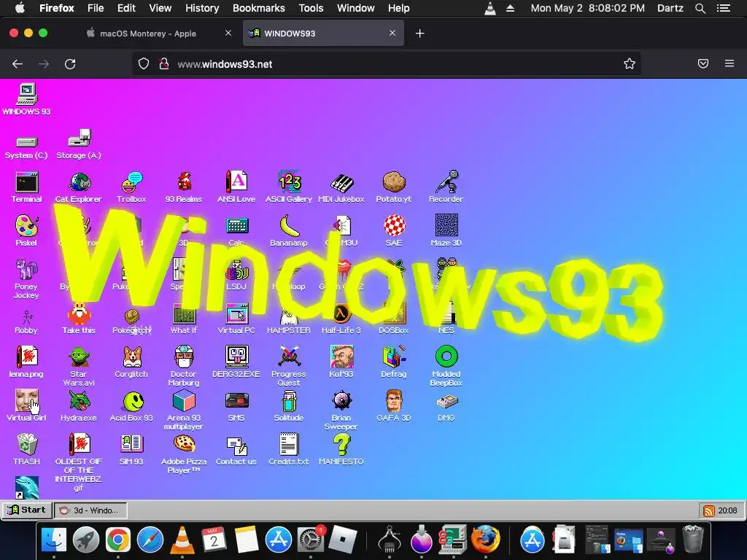The height and width of the screenshot is (560, 747).
Task: Open the Bookmarks menu in menu bar
Action: pos(259,8)
